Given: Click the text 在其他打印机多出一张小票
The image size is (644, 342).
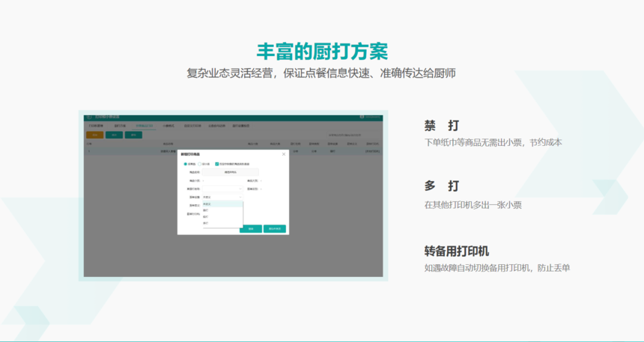Looking at the screenshot, I should (x=473, y=205).
